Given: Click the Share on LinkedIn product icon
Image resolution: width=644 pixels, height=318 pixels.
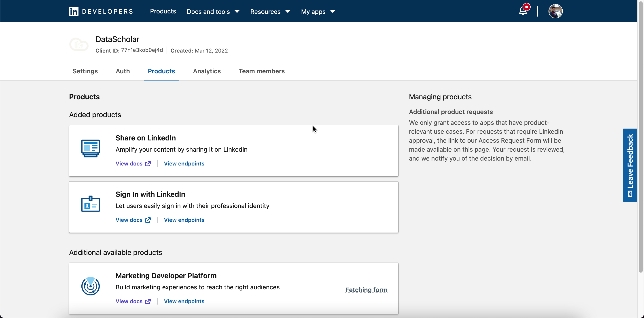Looking at the screenshot, I should pyautogui.click(x=91, y=148).
